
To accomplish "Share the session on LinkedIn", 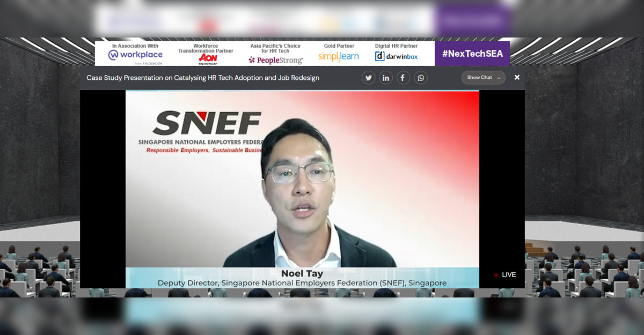I will pyautogui.click(x=386, y=78).
